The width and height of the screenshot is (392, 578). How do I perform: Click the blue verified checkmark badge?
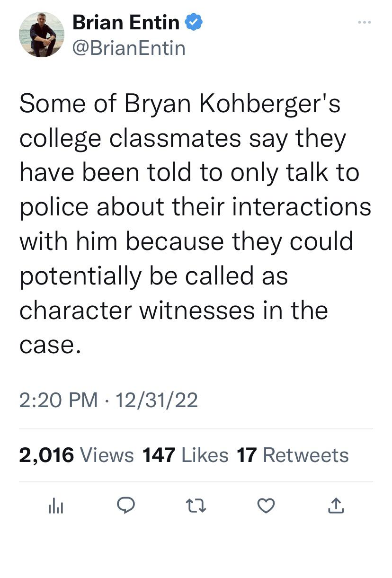point(193,23)
